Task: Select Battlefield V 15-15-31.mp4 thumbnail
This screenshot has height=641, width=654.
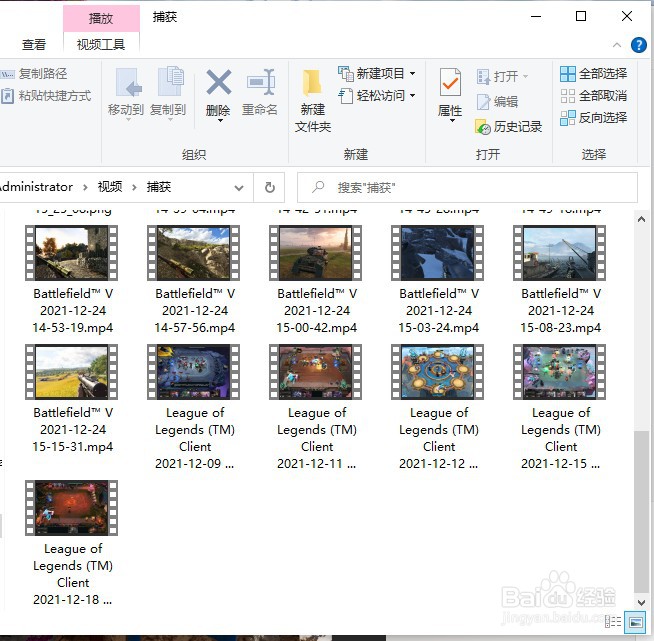Action: coord(71,372)
